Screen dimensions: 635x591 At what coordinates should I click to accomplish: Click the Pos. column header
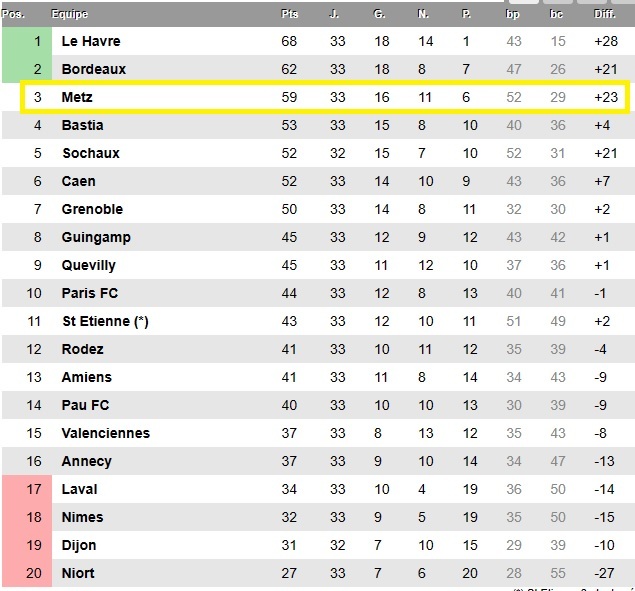click(x=14, y=14)
